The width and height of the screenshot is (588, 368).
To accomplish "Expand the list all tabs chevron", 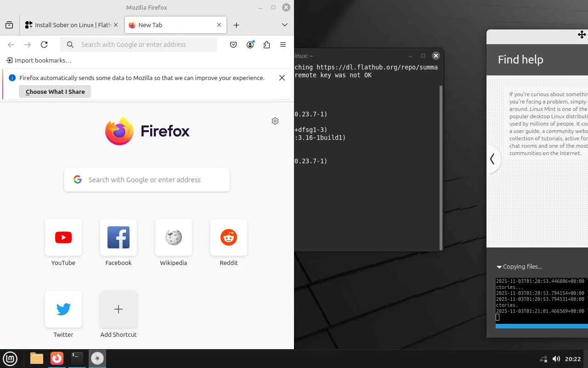I will [x=285, y=25].
